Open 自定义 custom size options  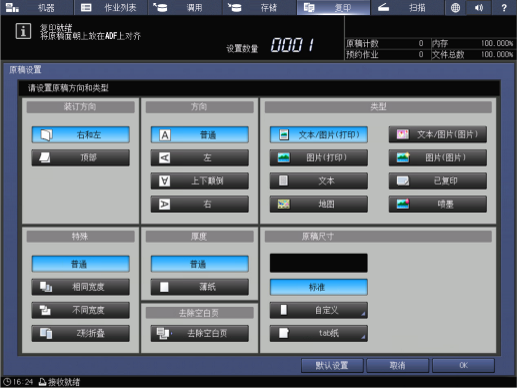pyautogui.click(x=319, y=310)
